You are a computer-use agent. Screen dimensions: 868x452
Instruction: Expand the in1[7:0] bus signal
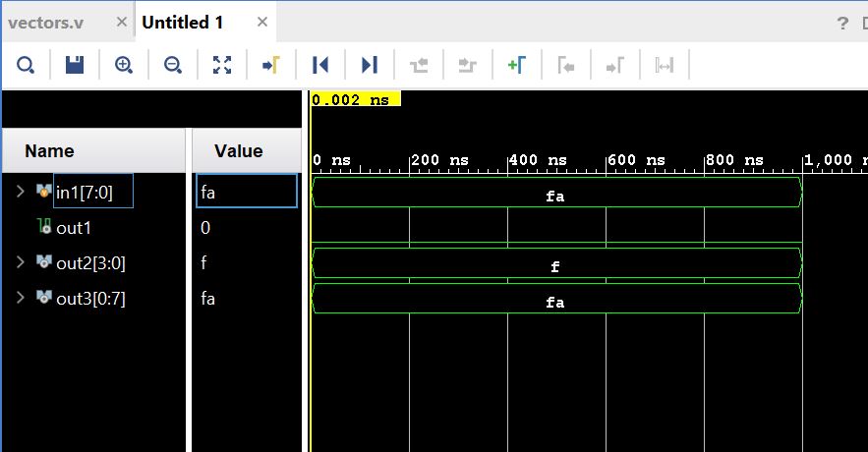pyautogui.click(x=20, y=192)
